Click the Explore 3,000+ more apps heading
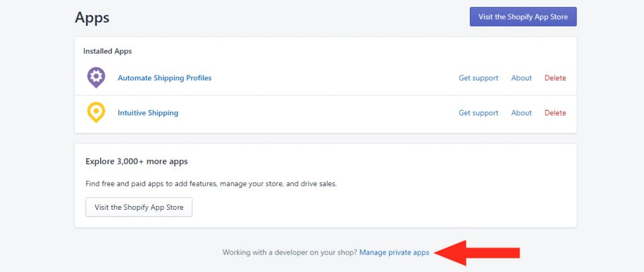644x272 pixels. (x=136, y=161)
